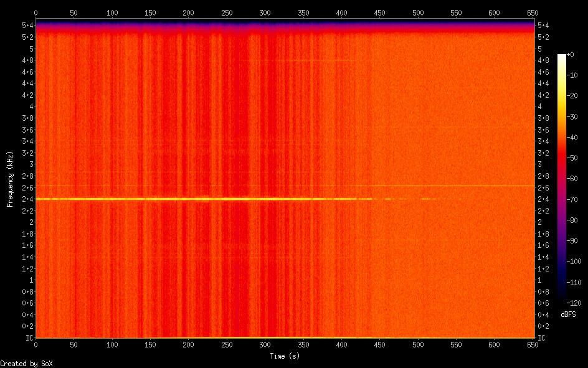The width and height of the screenshot is (588, 368).
Task: Click the "4" kHz label on the left axis
Action: [x=30, y=106]
